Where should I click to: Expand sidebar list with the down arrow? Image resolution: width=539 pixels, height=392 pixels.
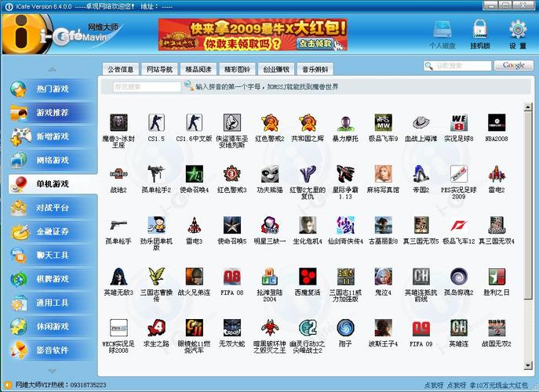(53, 371)
